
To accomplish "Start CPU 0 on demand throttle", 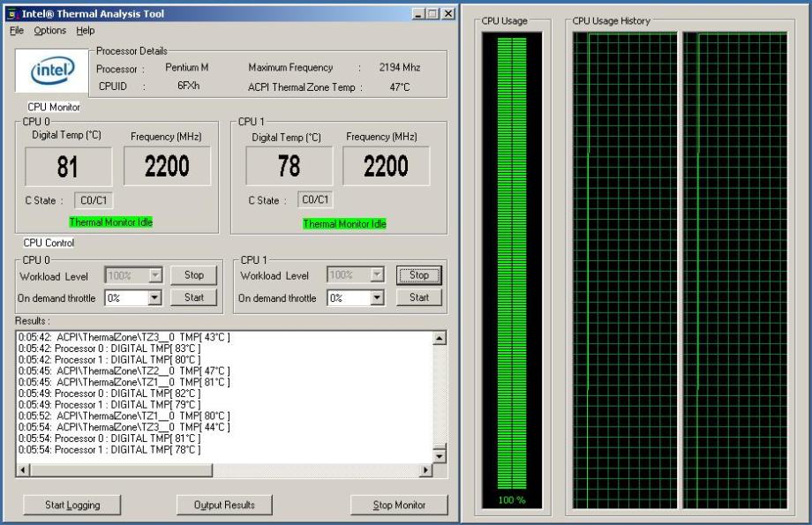I will tap(193, 297).
